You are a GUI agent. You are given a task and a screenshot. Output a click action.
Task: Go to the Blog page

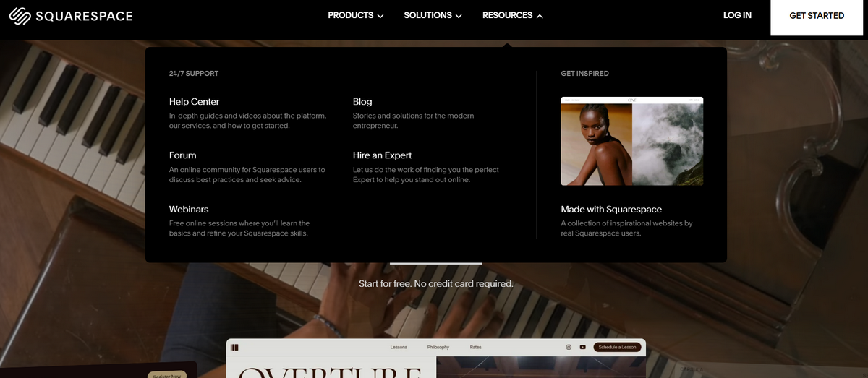pos(362,102)
